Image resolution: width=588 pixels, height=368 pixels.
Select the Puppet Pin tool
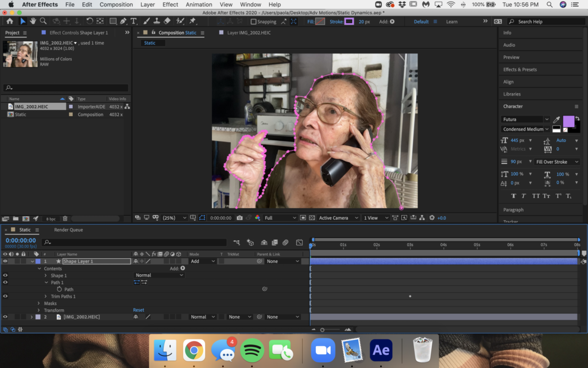click(192, 21)
